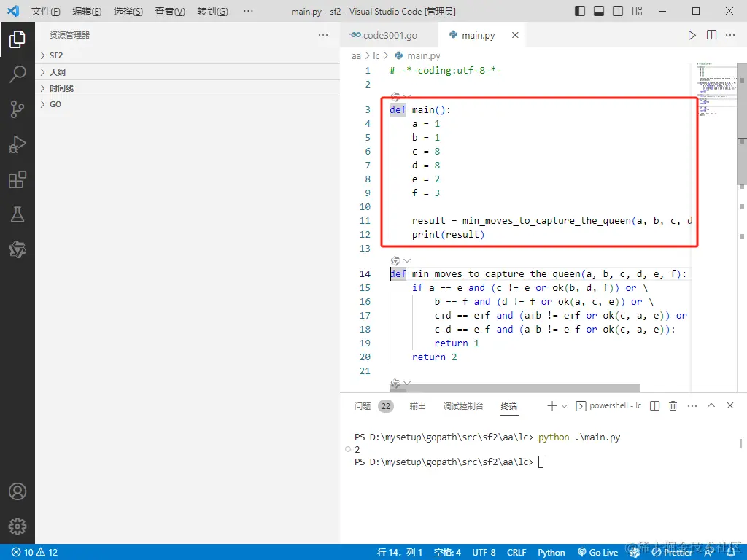The height and width of the screenshot is (560, 747).
Task: Open the Manage gear menu
Action: [x=18, y=526]
